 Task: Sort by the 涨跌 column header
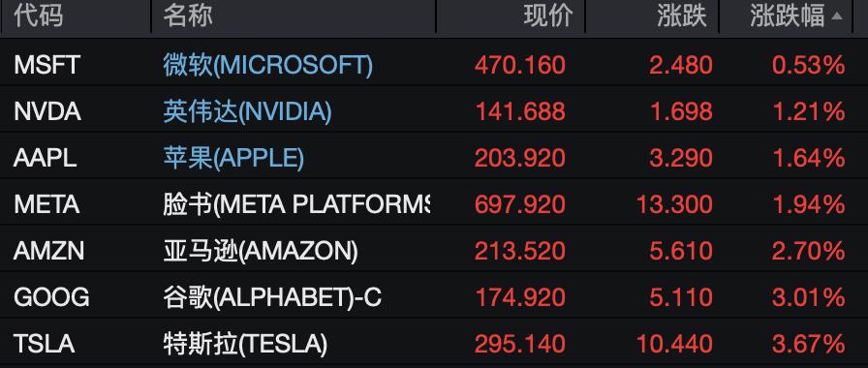point(682,15)
